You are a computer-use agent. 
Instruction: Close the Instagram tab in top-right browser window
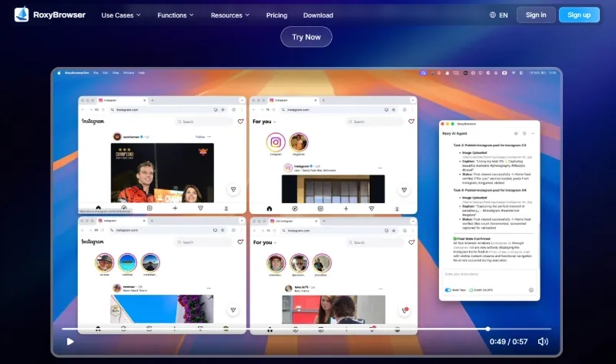click(316, 101)
